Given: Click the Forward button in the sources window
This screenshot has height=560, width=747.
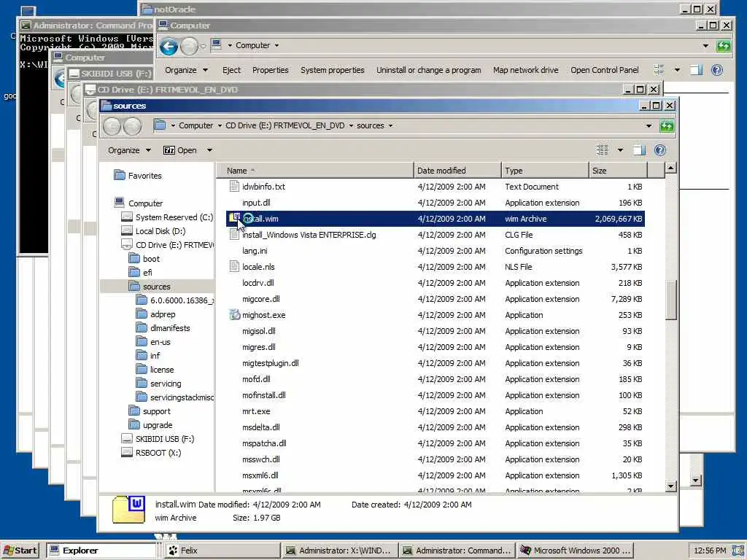Looking at the screenshot, I should [x=132, y=126].
